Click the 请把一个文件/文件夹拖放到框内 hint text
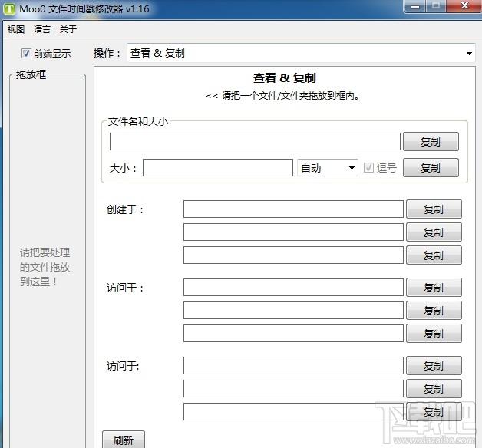Viewport: 482px width, 448px height. coord(282,96)
